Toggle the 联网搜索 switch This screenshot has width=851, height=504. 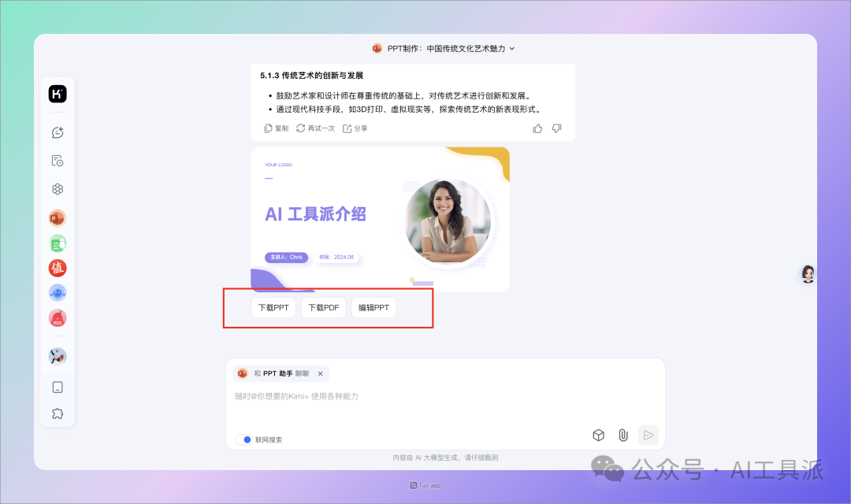pos(243,439)
